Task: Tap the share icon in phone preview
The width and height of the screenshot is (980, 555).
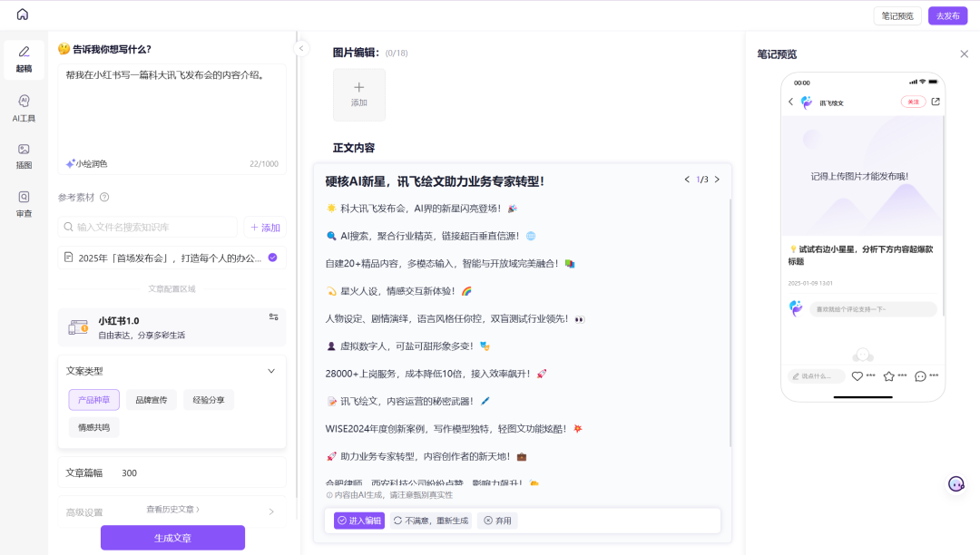Action: (936, 102)
